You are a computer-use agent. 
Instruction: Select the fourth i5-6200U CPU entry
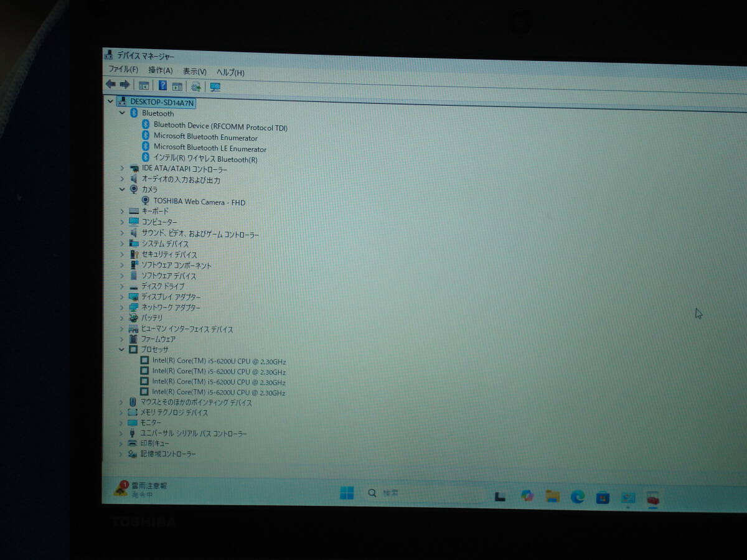218,392
